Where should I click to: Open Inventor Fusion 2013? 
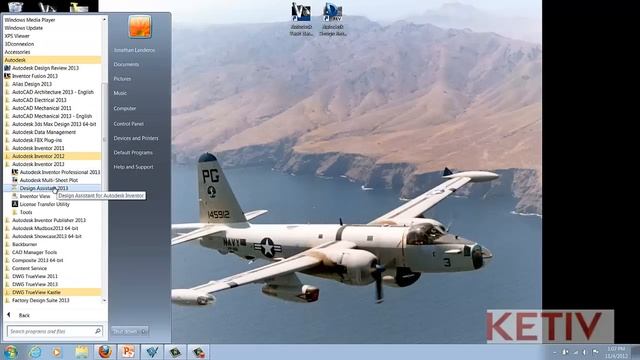(35, 76)
